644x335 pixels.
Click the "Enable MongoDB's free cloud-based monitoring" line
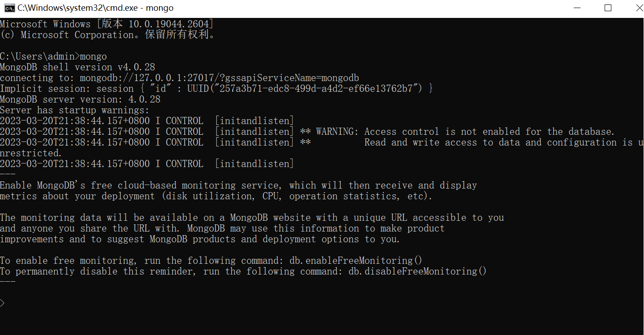coord(238,185)
